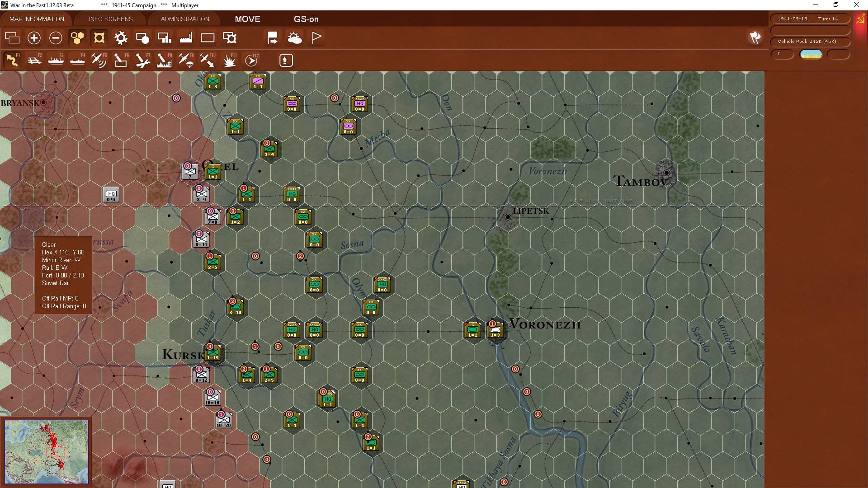Click the MOVE mode label
This screenshot has height=488, width=868.
248,19
